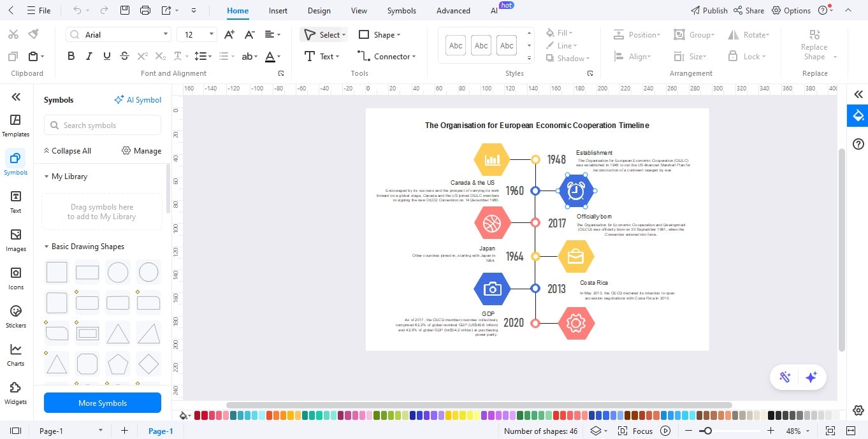Open the Charts sidebar panel
The image size is (868, 439).
coord(16,355)
